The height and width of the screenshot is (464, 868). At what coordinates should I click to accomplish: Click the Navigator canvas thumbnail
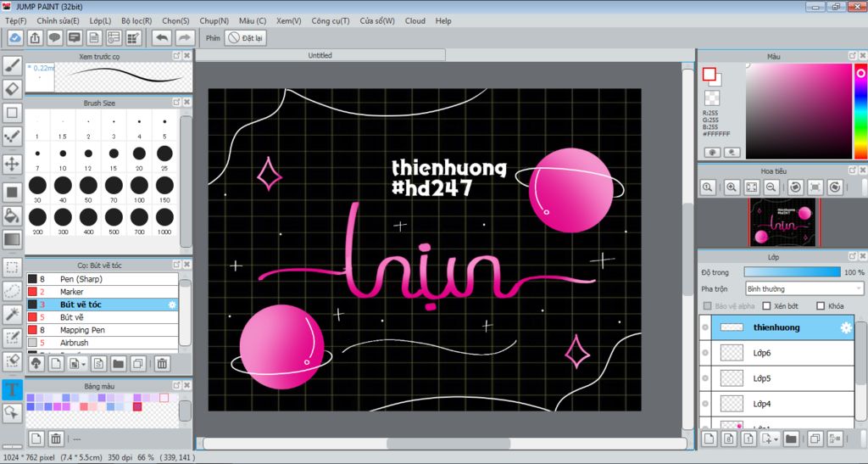[783, 222]
